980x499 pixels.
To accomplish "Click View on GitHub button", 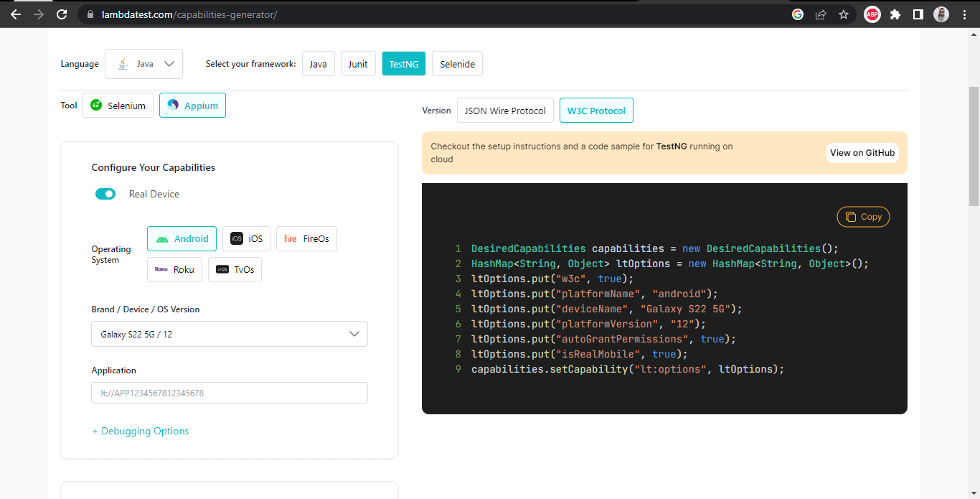I will click(862, 152).
